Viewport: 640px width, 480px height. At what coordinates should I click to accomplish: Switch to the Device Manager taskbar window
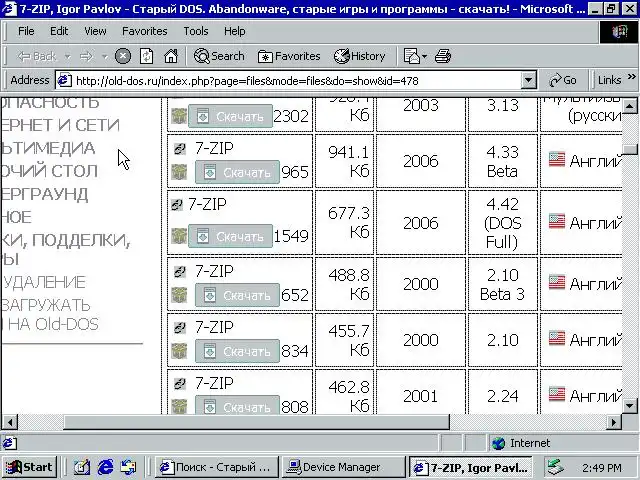coord(342,467)
